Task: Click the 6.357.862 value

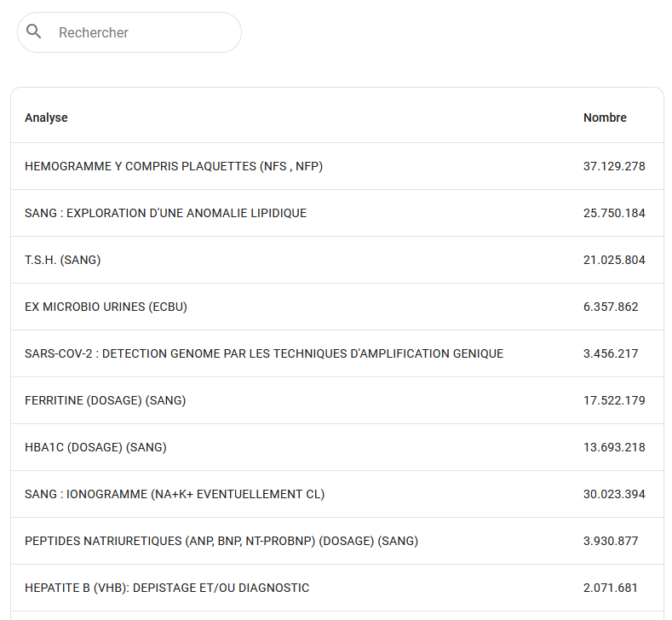Action: coord(611,307)
